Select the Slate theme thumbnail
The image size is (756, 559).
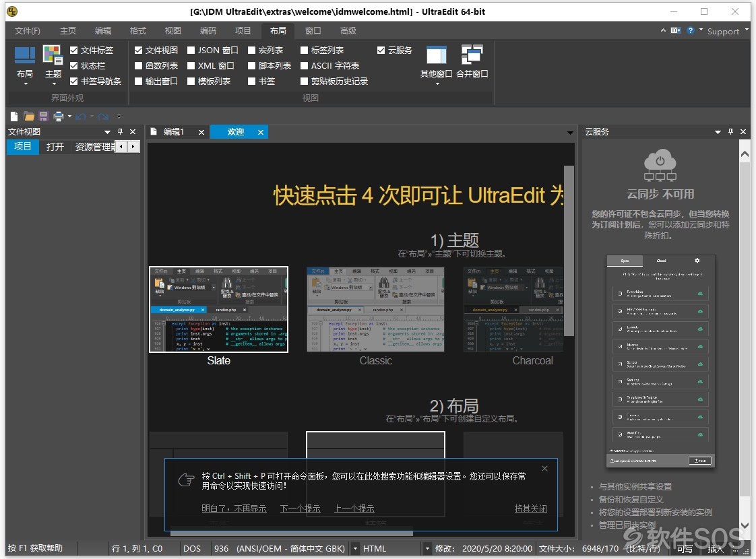[x=218, y=309]
